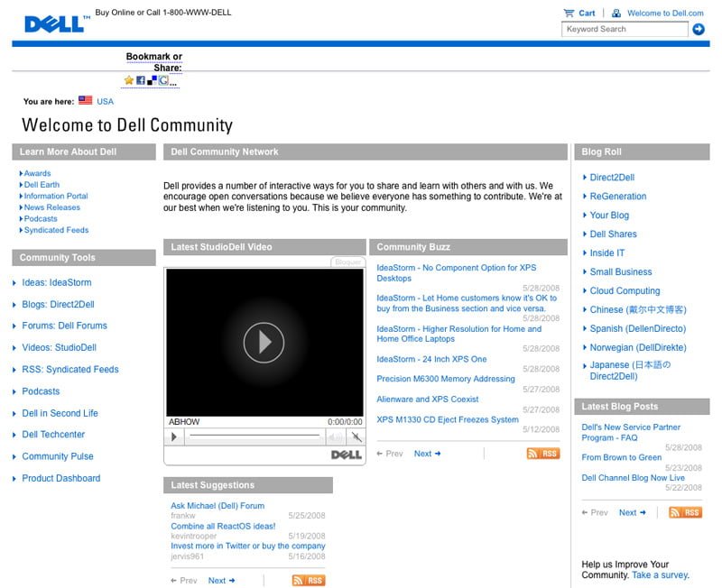Open Community Pulse link
The height and width of the screenshot is (588, 722).
click(58, 456)
